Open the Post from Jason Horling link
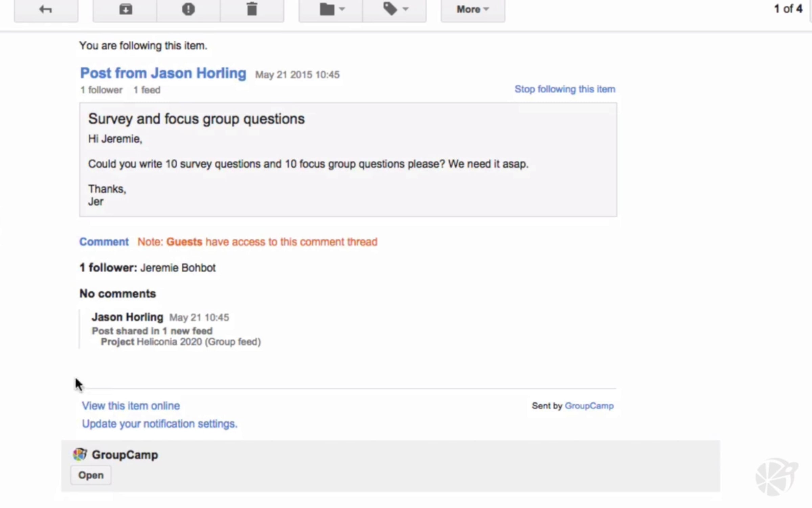Image resolution: width=812 pixels, height=508 pixels. [x=163, y=73]
